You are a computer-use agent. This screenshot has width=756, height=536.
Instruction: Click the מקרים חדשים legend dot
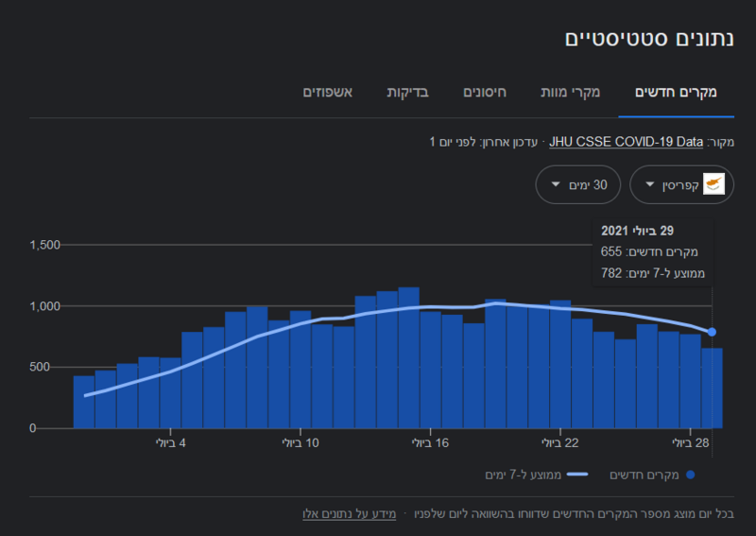coord(690,475)
